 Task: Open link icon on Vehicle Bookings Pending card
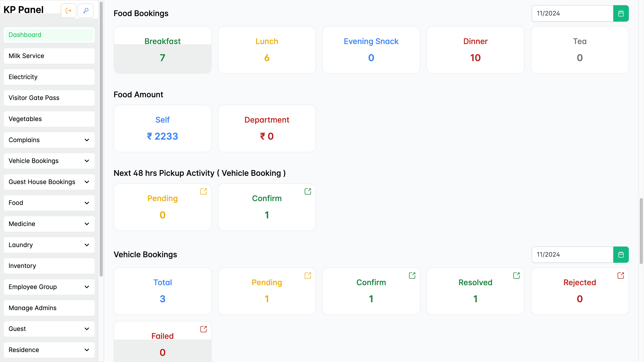[308, 275]
